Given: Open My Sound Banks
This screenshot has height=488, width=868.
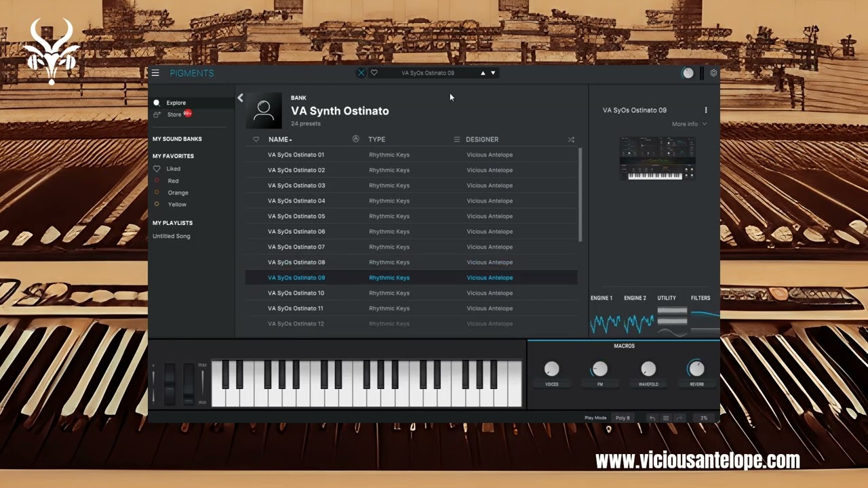Looking at the screenshot, I should click(x=177, y=139).
